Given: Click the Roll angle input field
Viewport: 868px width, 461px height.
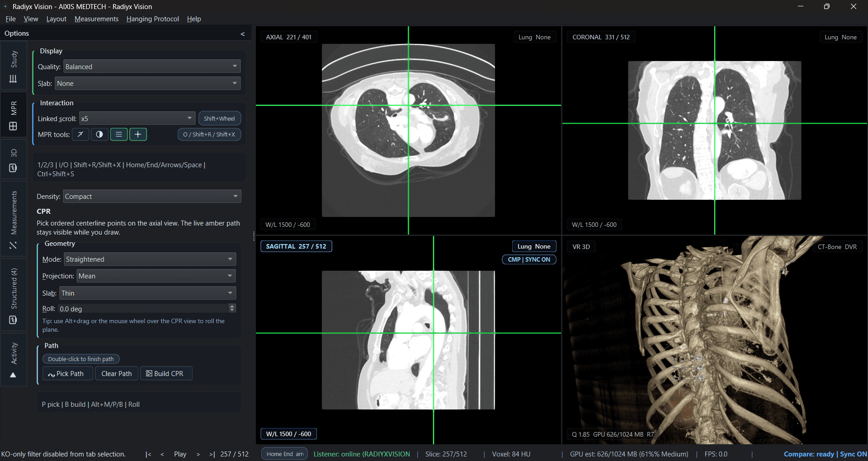Looking at the screenshot, I should point(143,309).
